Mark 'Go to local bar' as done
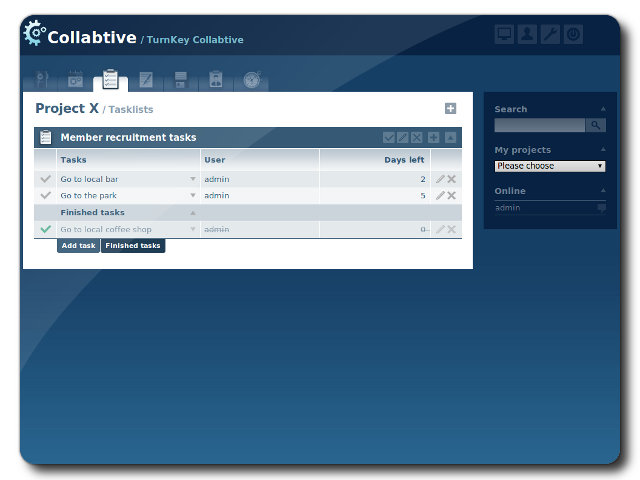 45,180
